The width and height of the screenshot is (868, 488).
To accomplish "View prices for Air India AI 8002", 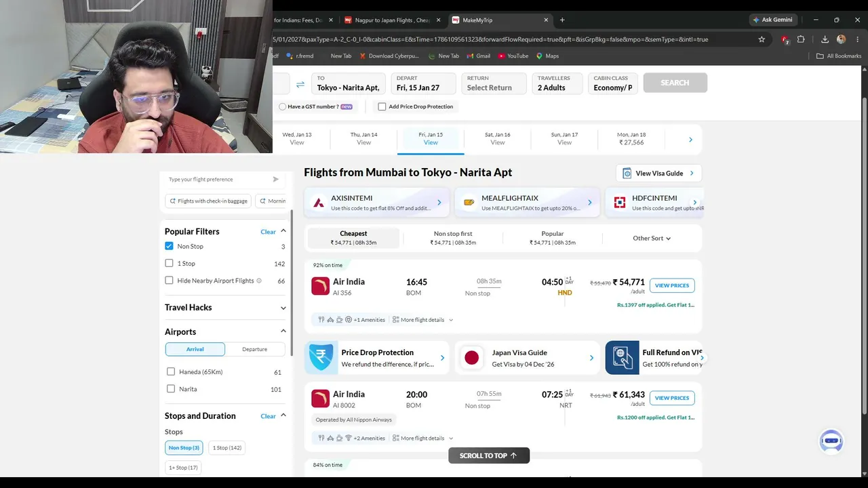I will 672,398.
